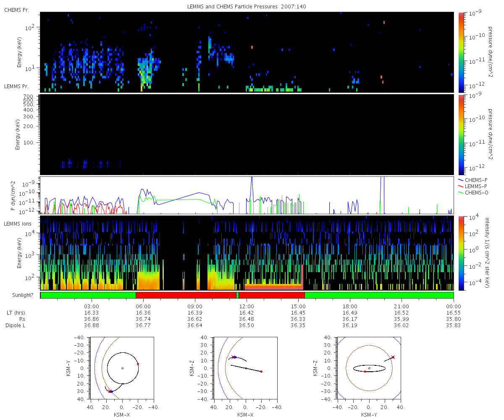Open the KSM-Y versus KSM-Z orbit plot
Image resolution: width=504 pixels, height=420 pixels.
click(x=369, y=368)
